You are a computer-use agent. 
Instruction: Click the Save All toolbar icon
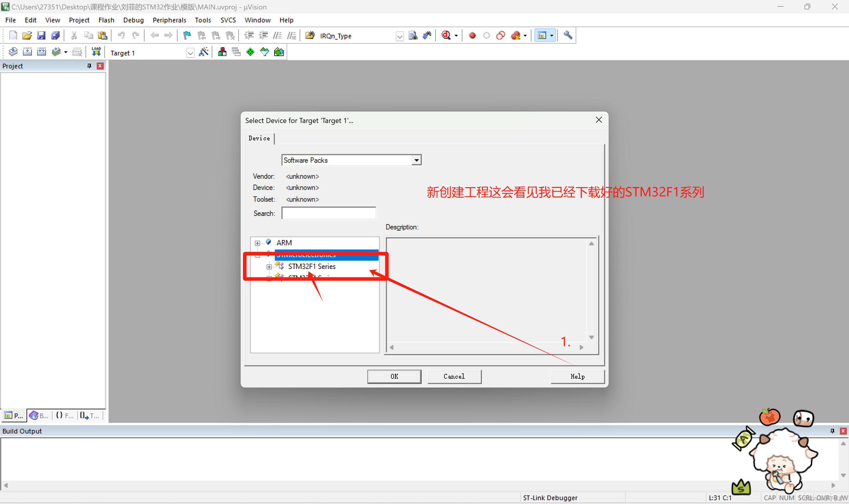point(55,35)
